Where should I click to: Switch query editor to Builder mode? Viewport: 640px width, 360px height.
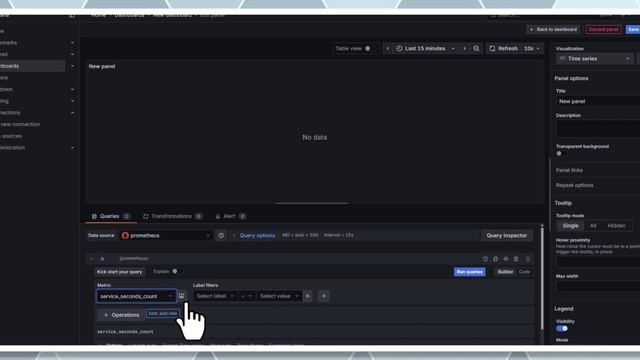(505, 272)
